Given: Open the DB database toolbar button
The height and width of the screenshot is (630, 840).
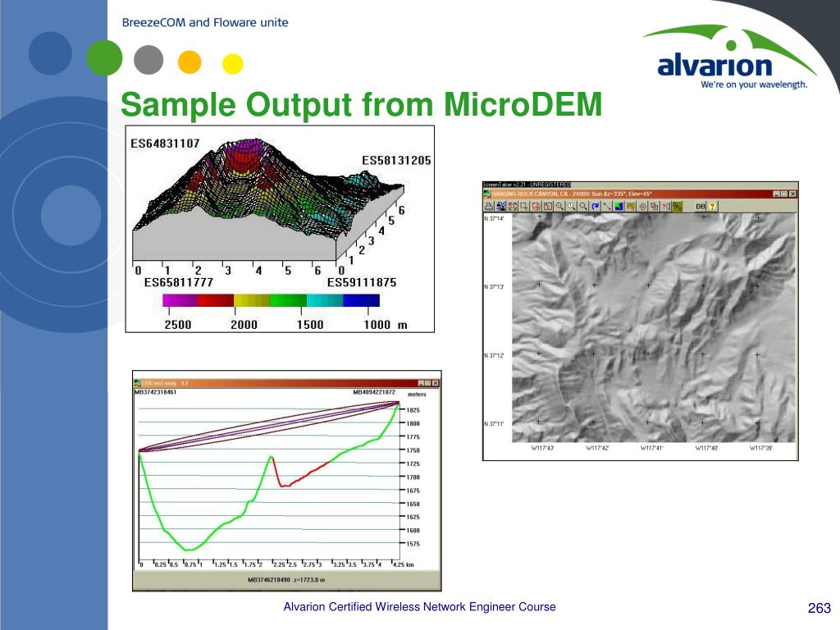Looking at the screenshot, I should coord(701,206).
